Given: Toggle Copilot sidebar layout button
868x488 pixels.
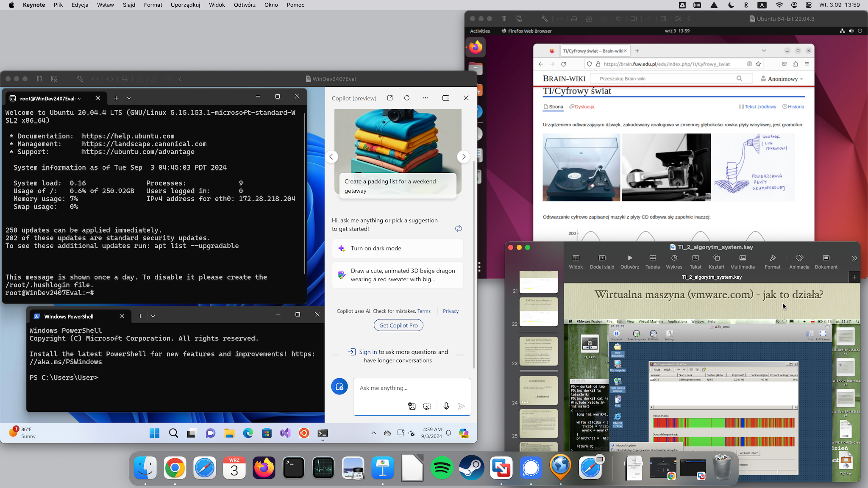Looking at the screenshot, I should click(446, 98).
